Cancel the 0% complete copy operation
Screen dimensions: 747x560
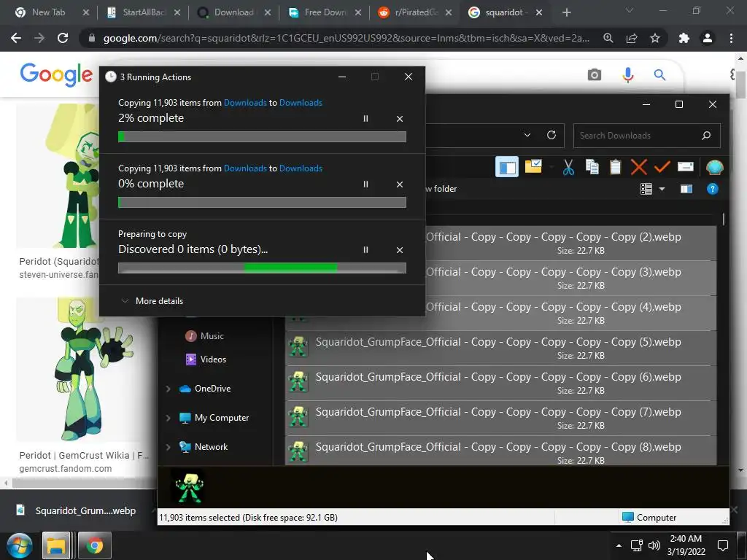[400, 184]
